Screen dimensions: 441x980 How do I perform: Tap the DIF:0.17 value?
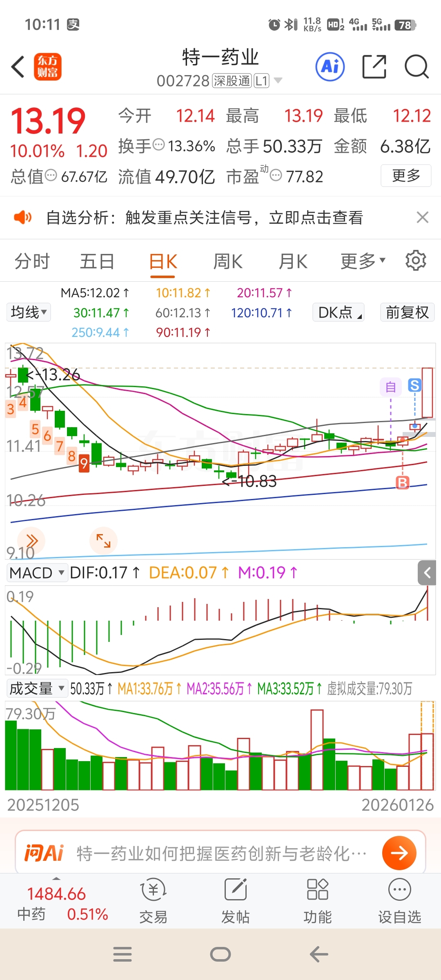click(x=105, y=573)
